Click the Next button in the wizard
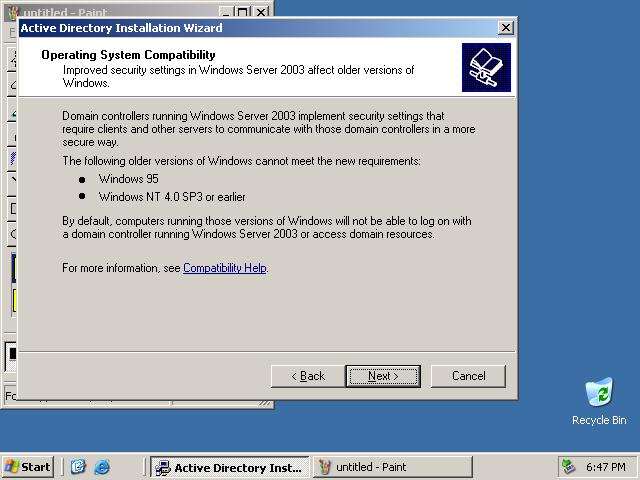 click(x=383, y=376)
